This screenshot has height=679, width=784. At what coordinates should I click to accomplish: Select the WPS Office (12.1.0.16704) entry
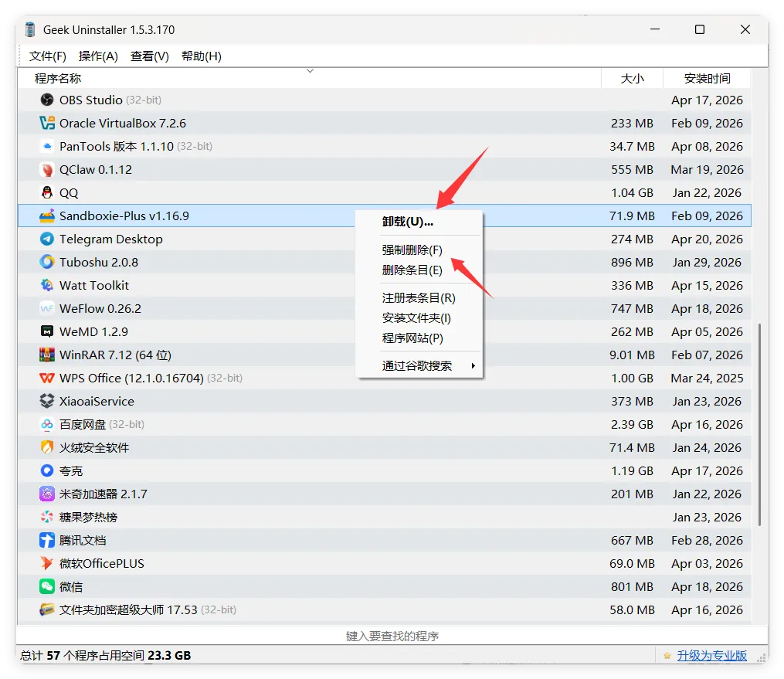point(131,378)
